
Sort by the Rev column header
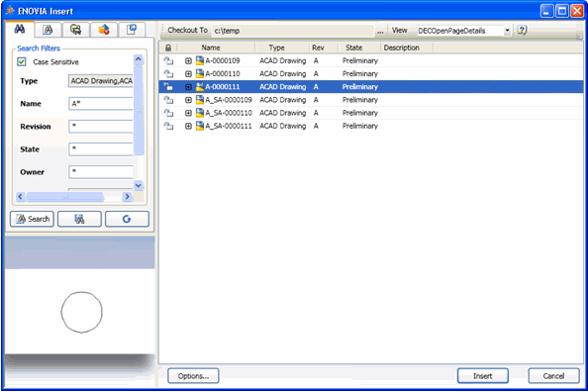pyautogui.click(x=318, y=48)
